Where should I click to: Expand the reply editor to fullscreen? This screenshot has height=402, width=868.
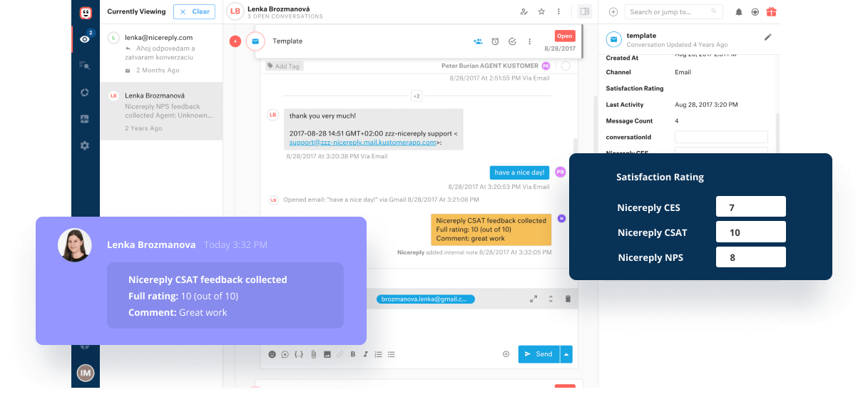(533, 299)
